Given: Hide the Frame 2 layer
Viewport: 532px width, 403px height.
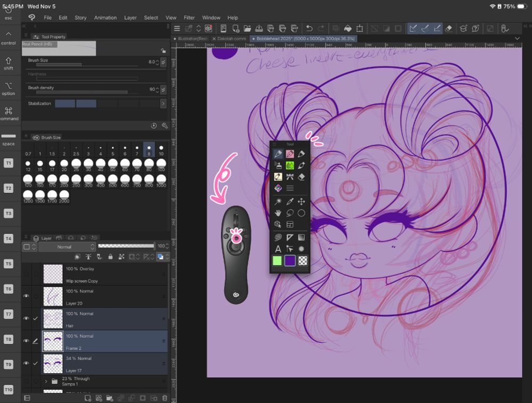Looking at the screenshot, I should [x=26, y=341].
